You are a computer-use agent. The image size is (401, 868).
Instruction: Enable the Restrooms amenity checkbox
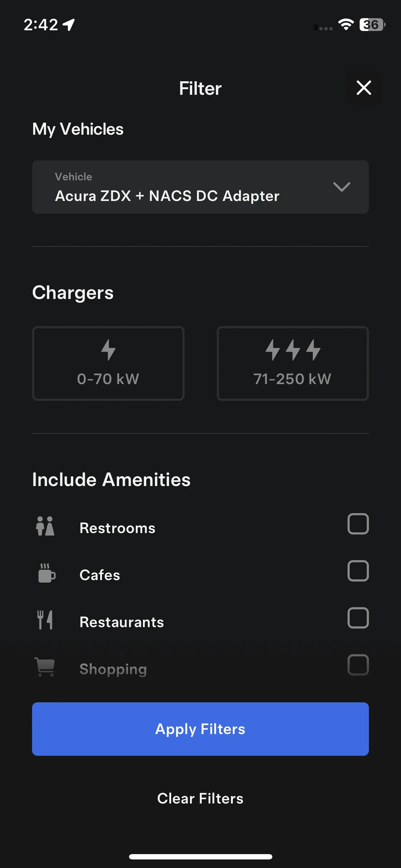pyautogui.click(x=358, y=524)
